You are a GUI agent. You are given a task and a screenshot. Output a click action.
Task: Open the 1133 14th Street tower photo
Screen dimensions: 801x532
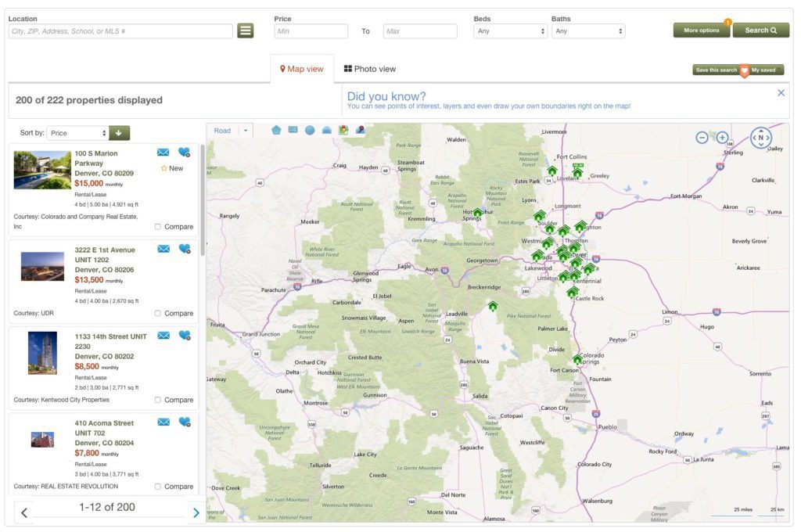point(43,353)
